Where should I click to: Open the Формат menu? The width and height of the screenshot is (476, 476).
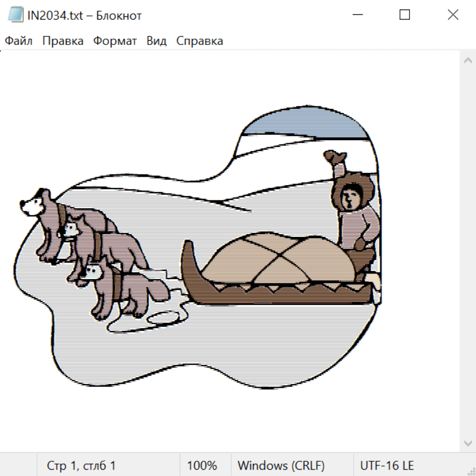click(115, 41)
